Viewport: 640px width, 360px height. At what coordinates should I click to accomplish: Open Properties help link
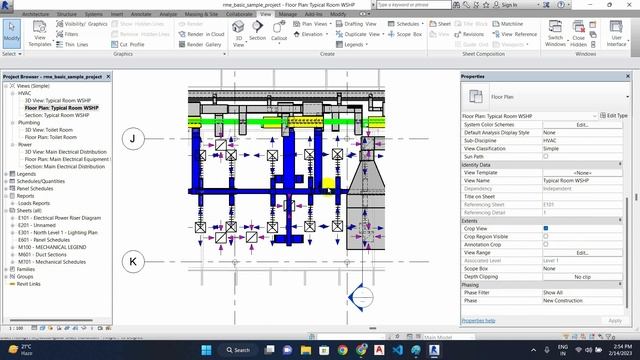478,321
